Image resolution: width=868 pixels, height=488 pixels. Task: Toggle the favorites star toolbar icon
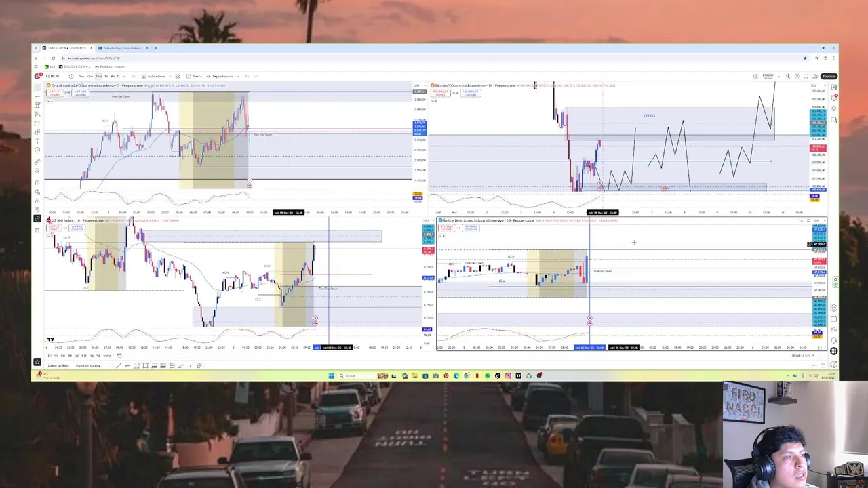click(37, 362)
